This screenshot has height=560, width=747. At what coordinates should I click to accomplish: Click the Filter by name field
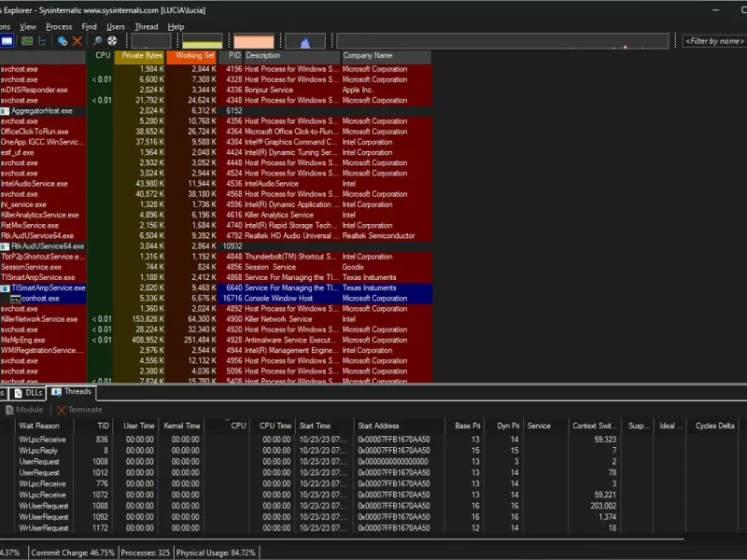714,41
